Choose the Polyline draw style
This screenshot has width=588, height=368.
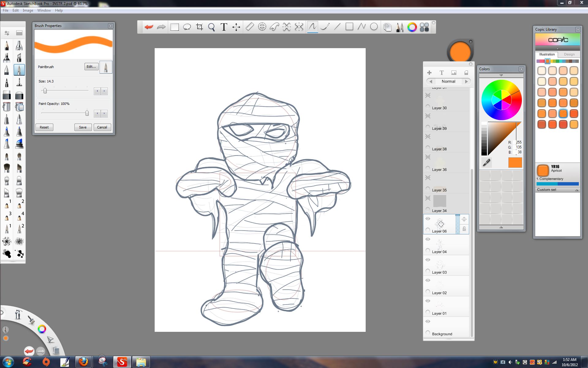click(x=362, y=27)
